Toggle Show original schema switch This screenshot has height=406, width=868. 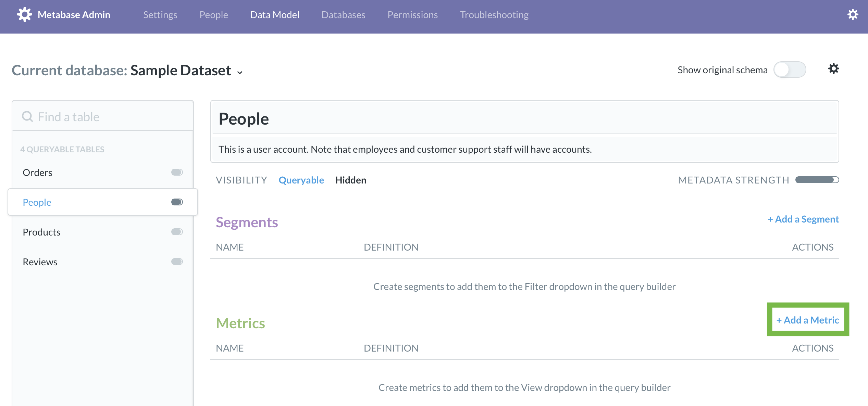point(790,70)
